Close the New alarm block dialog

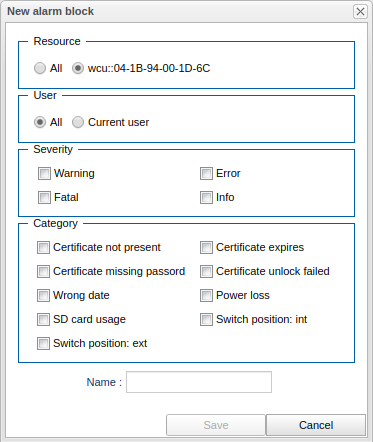click(360, 12)
